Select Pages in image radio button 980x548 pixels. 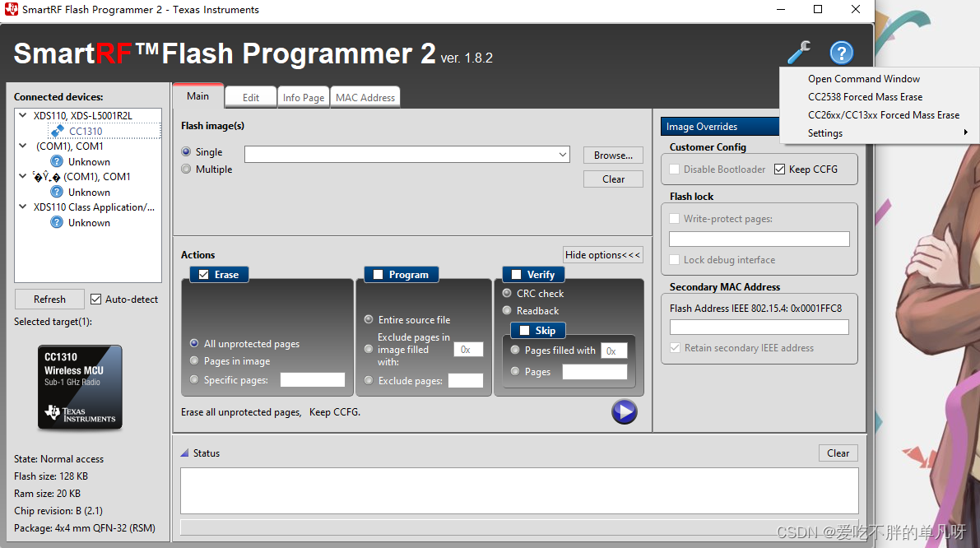(x=194, y=360)
